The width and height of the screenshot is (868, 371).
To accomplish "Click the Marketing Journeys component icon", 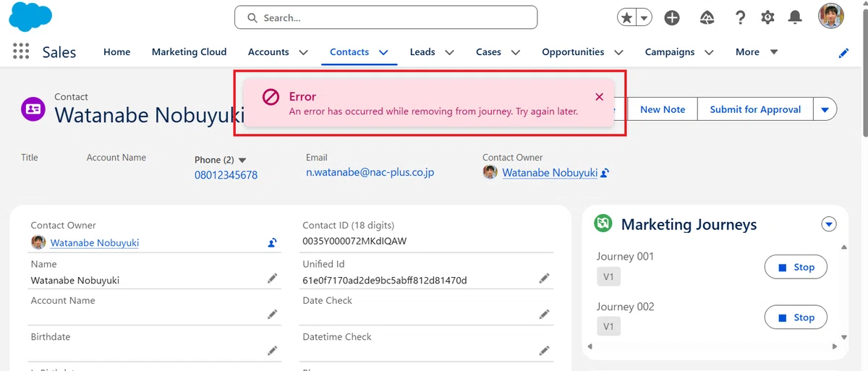I will coord(603,223).
